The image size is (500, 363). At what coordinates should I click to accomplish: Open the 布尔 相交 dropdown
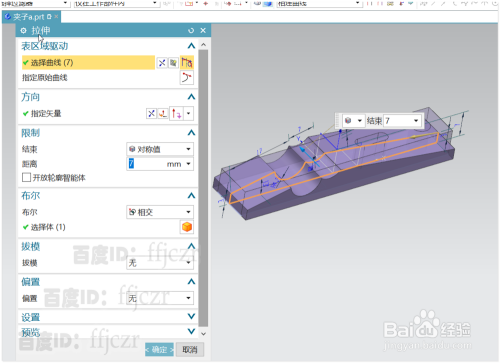pyautogui.click(x=160, y=212)
